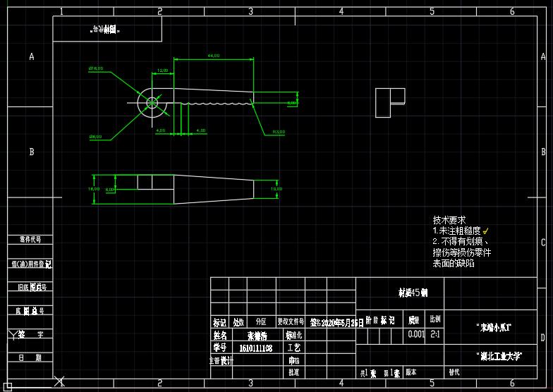Viewport: 553px width, 392px height.
Task: Click the small inner hole circle in top view
Action: coord(152,103)
